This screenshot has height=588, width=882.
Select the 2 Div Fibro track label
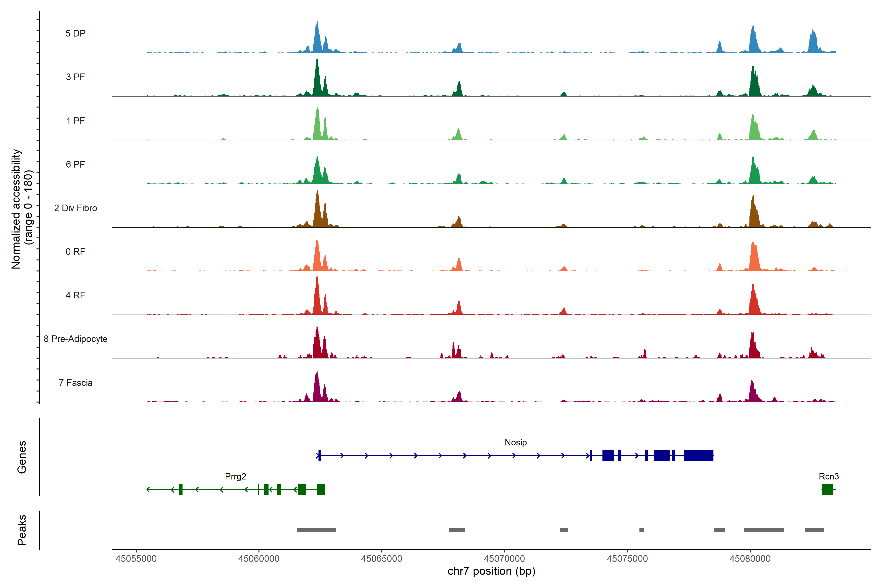(75, 208)
